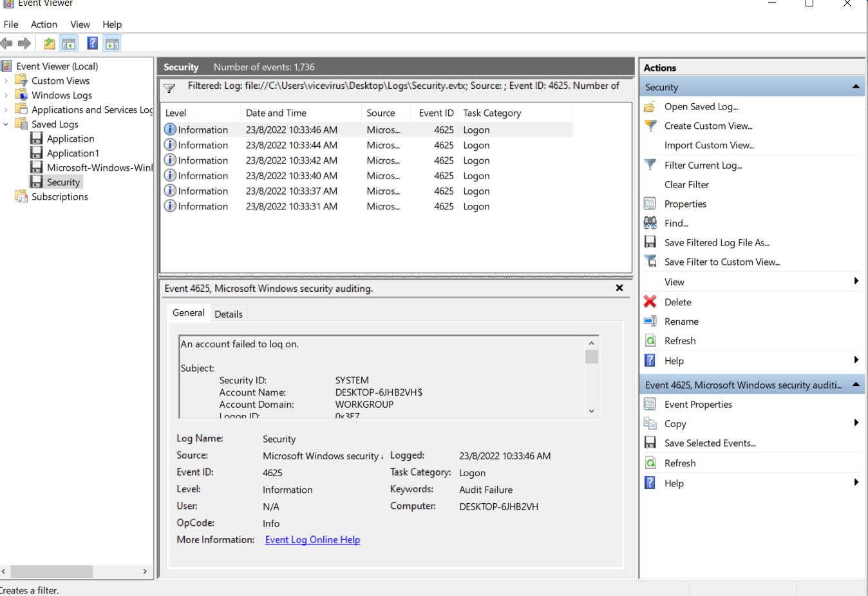Screen dimensions: 868x596
Task: Open the Help menu in menu bar
Action: 112,24
